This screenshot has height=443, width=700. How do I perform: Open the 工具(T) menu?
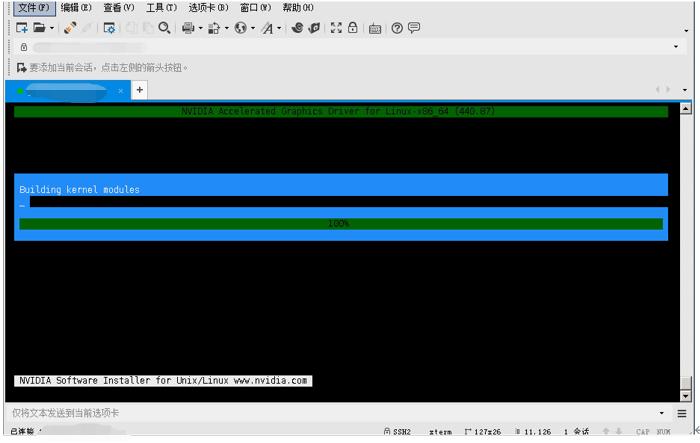(x=161, y=8)
